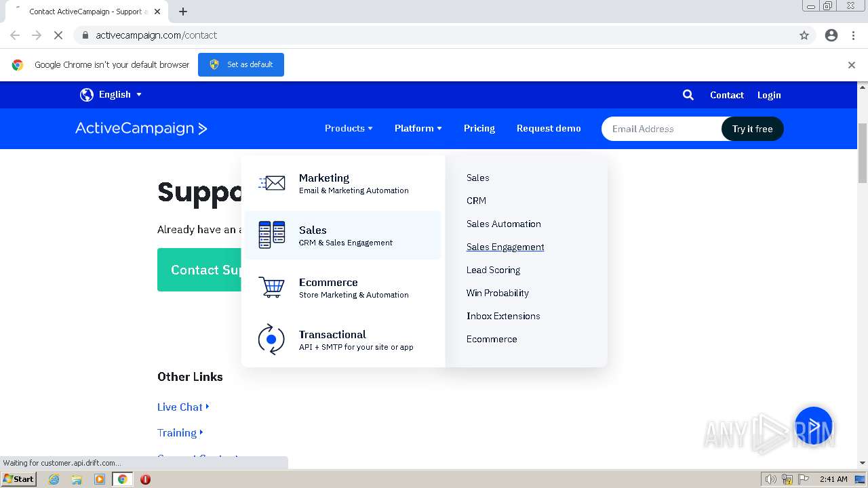Open the Windows Start menu
Image resolution: width=868 pixels, height=488 pixels.
(x=18, y=479)
